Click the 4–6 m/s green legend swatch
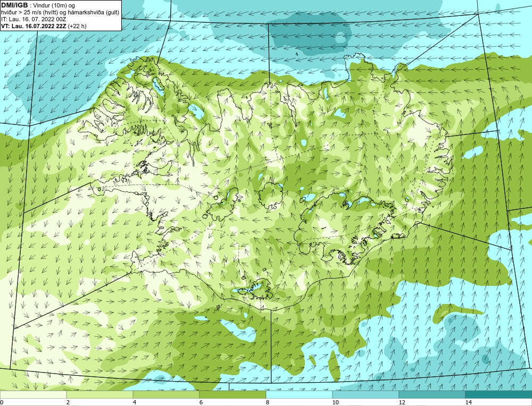Screen dimensions: 532x406 (x=166, y=394)
